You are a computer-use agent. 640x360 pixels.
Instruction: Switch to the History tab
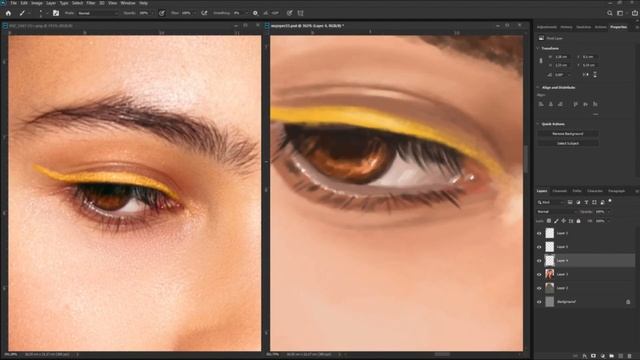pyautogui.click(x=566, y=27)
